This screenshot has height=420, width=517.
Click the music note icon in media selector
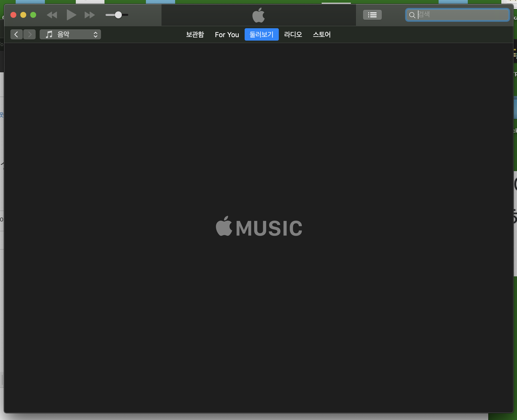pyautogui.click(x=49, y=34)
